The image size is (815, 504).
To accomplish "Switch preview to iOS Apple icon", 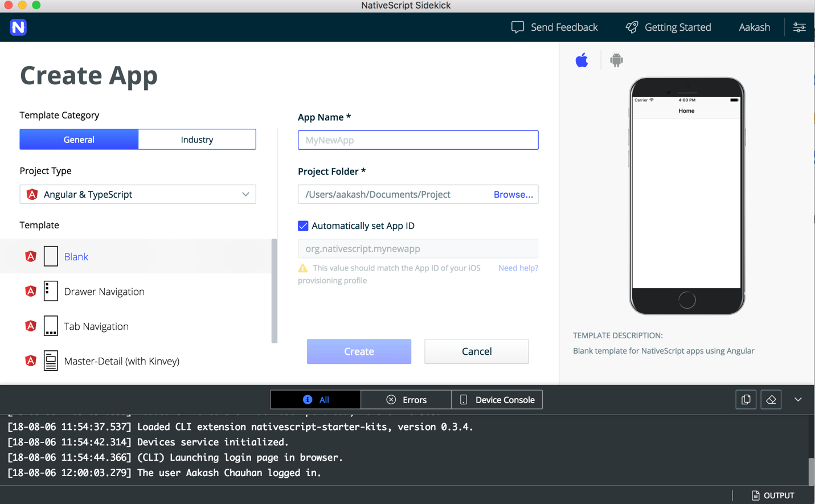I will [581, 60].
